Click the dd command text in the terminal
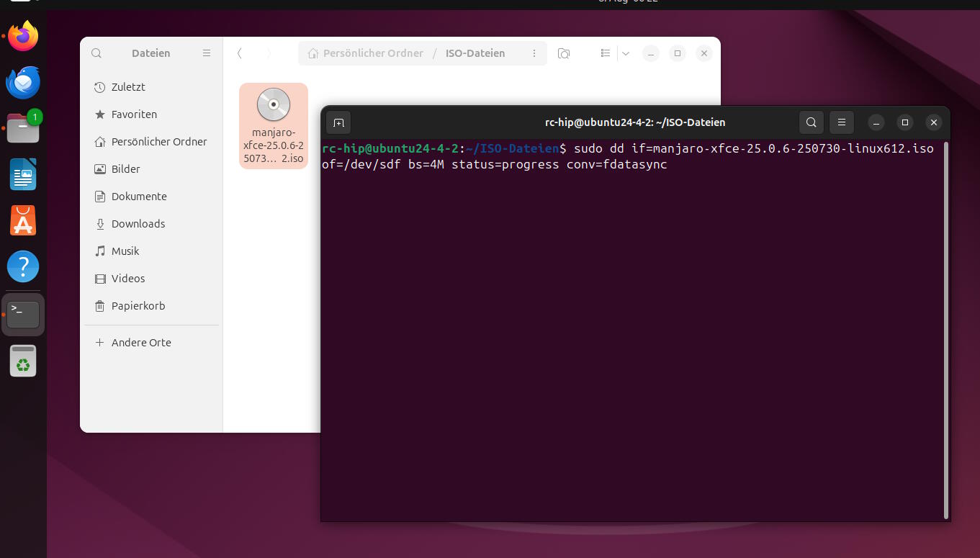The width and height of the screenshot is (980, 558). pyautogui.click(x=628, y=157)
